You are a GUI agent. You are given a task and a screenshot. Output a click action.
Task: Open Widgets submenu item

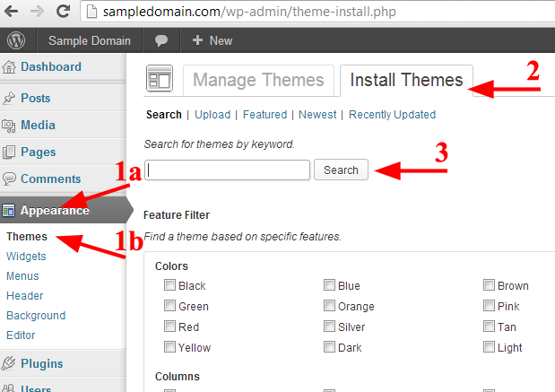(26, 257)
